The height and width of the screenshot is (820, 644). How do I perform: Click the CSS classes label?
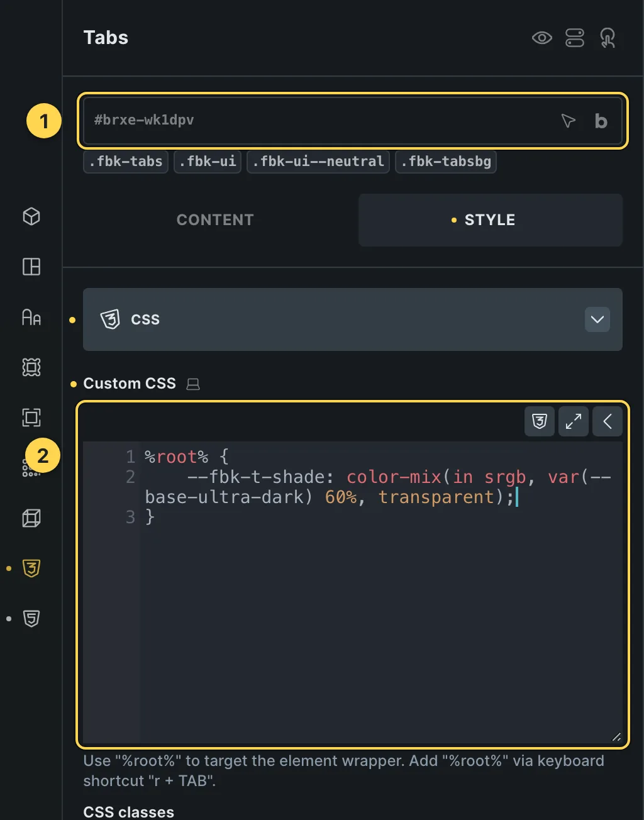coord(129,812)
